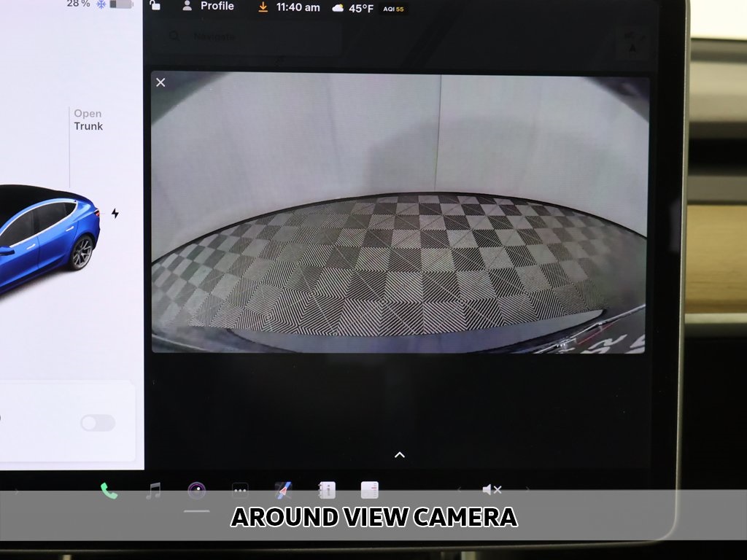Close the rear camera view

pyautogui.click(x=161, y=82)
